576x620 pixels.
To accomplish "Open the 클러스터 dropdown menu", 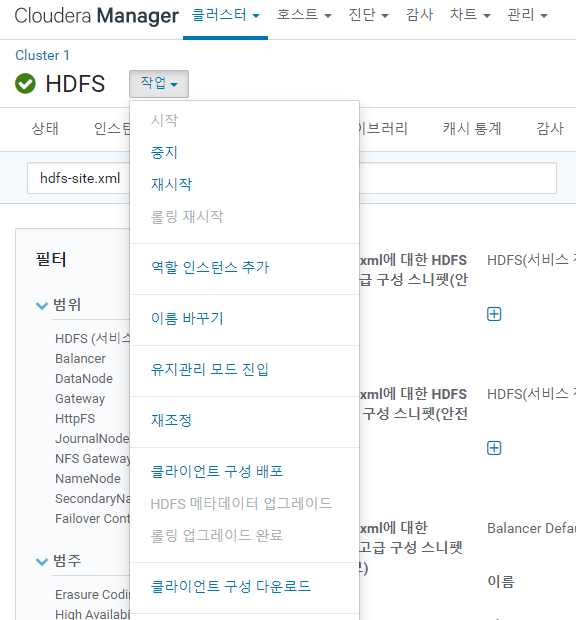I will pos(225,16).
